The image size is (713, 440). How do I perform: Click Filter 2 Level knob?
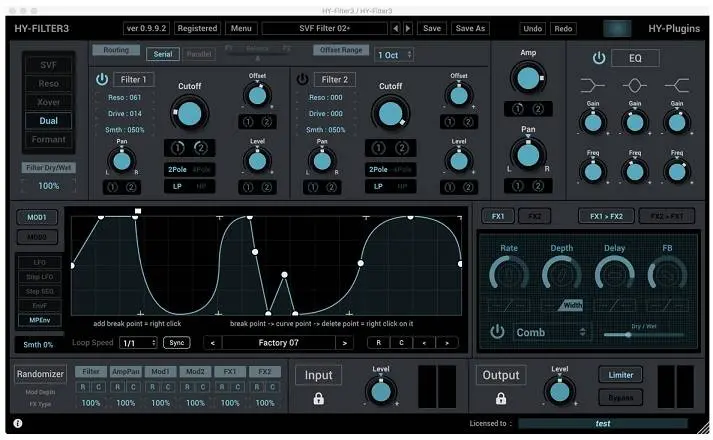pos(458,161)
